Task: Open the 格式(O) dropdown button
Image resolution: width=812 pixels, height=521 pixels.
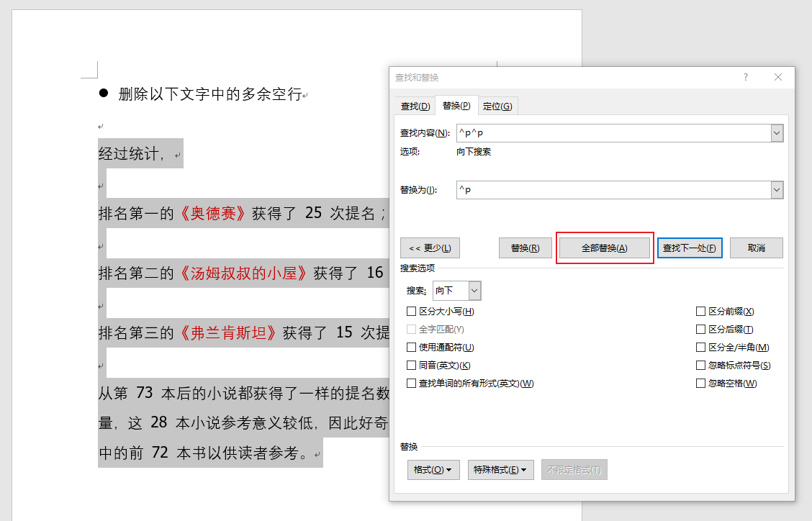Action: click(433, 470)
